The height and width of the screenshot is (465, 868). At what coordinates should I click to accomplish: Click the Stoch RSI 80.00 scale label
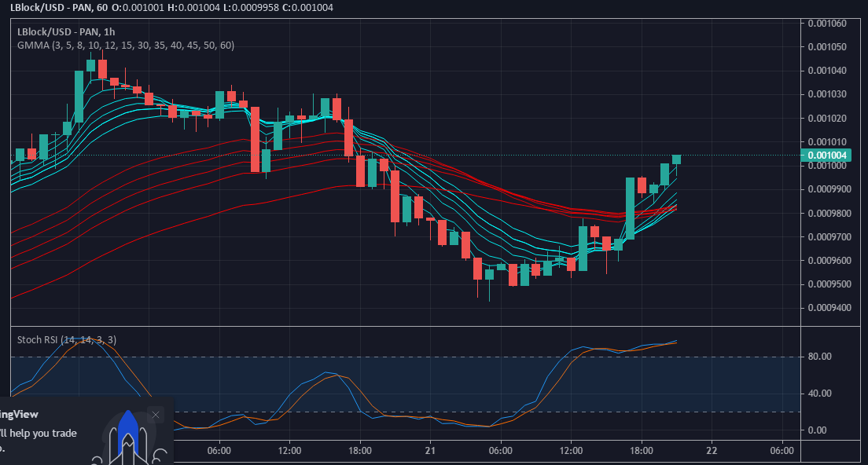[819, 357]
